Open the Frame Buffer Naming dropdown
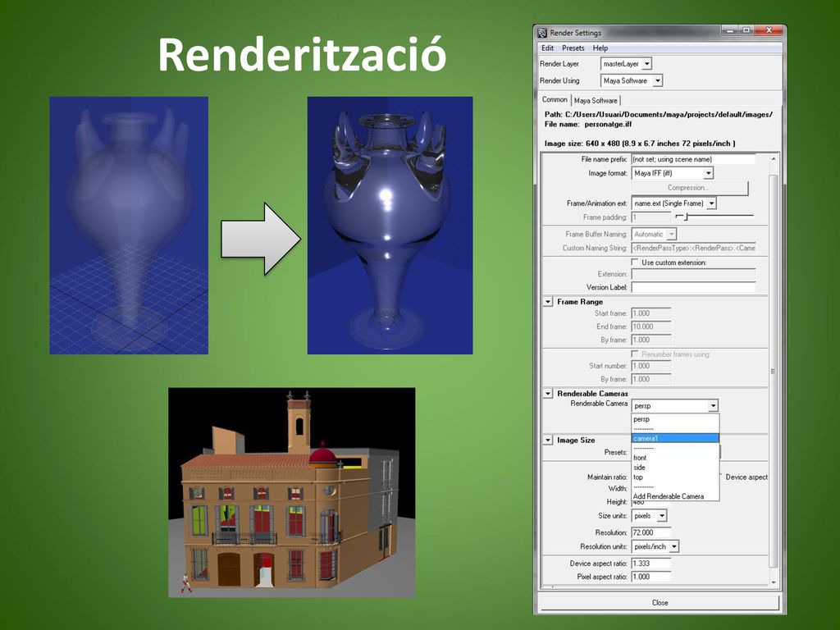This screenshot has width=840, height=630. (654, 234)
